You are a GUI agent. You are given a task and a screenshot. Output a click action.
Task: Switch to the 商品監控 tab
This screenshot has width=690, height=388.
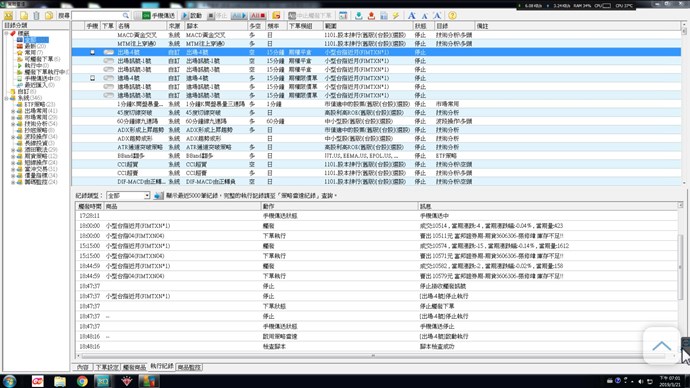(x=189, y=367)
